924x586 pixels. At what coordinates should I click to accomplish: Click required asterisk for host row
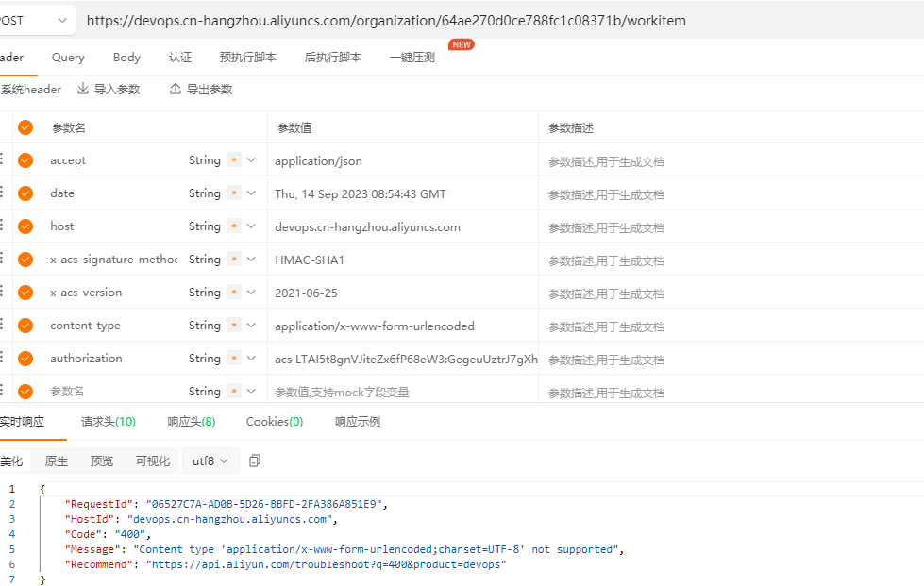[234, 226]
